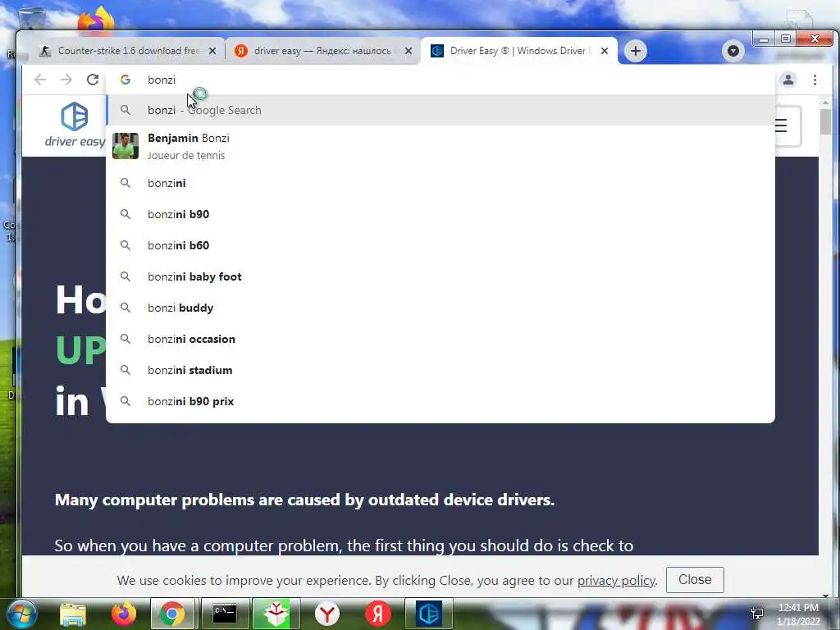Open the profile avatar icon
This screenshot has height=630, width=840.
click(788, 80)
